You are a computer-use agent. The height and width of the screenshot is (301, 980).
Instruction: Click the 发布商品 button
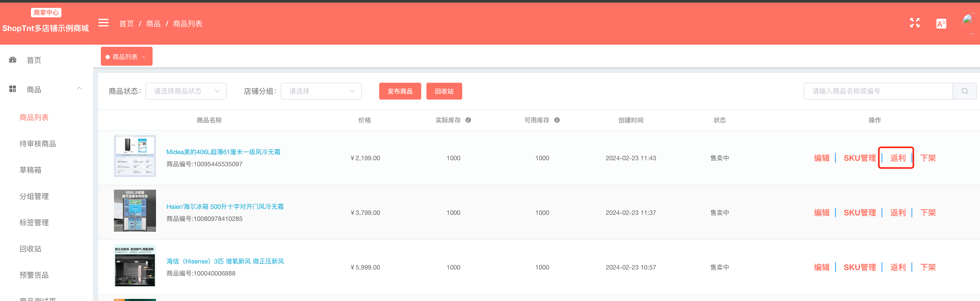400,91
